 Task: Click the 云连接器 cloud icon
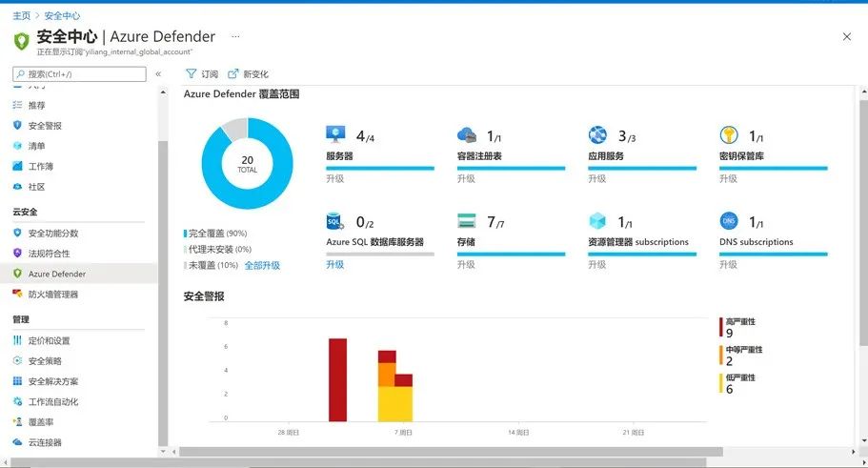click(x=18, y=442)
